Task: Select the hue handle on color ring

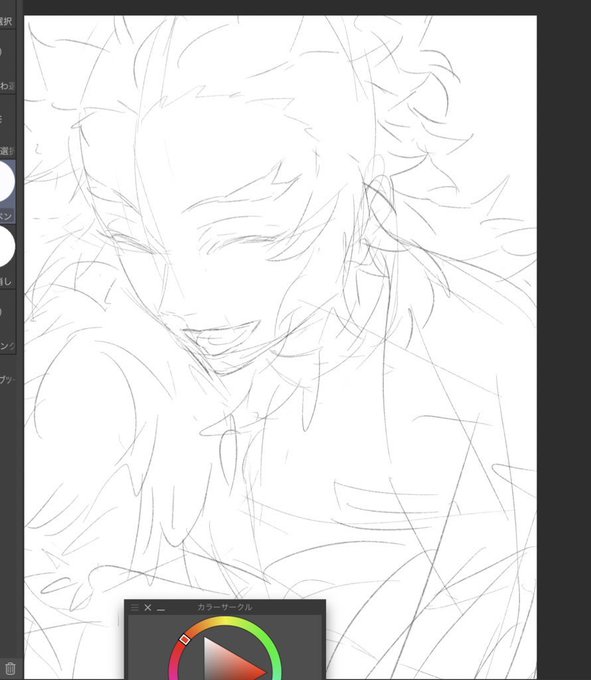Action: [184, 639]
